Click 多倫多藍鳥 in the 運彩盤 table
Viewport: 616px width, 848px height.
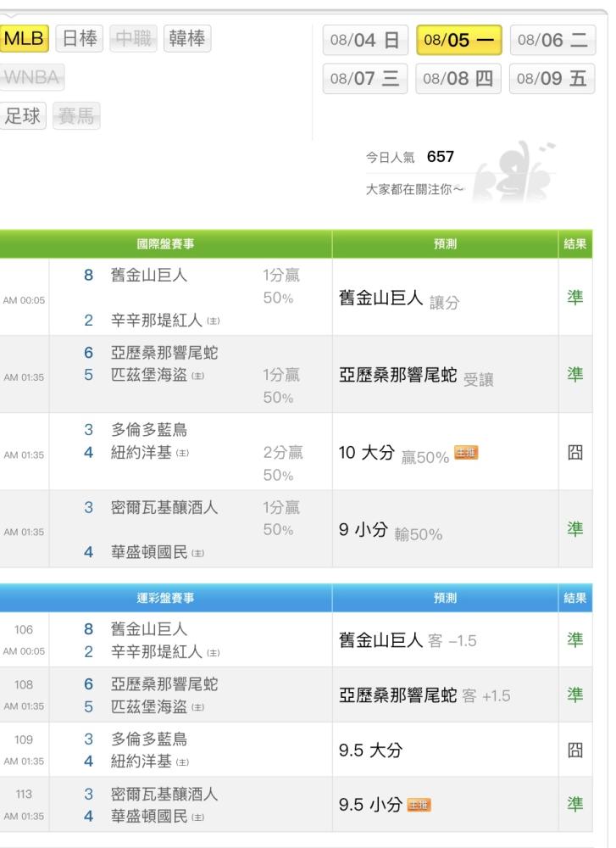point(149,739)
